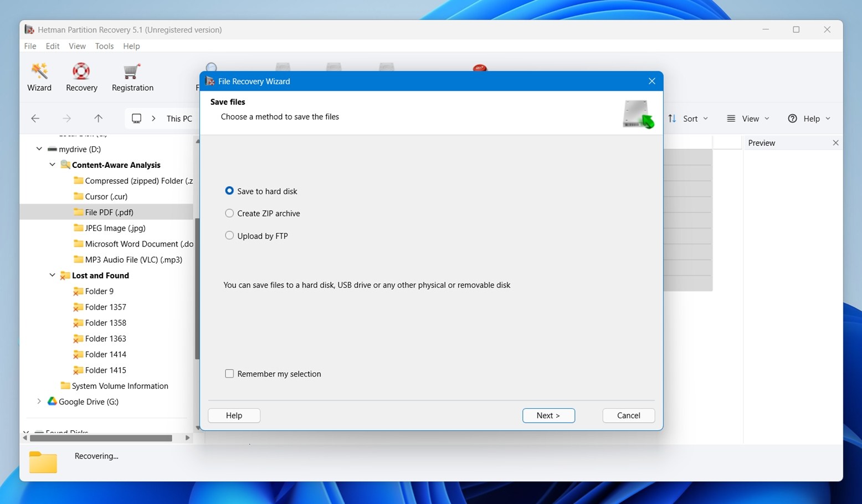
Task: Select the Google Drive icon in the tree
Action: [52, 401]
